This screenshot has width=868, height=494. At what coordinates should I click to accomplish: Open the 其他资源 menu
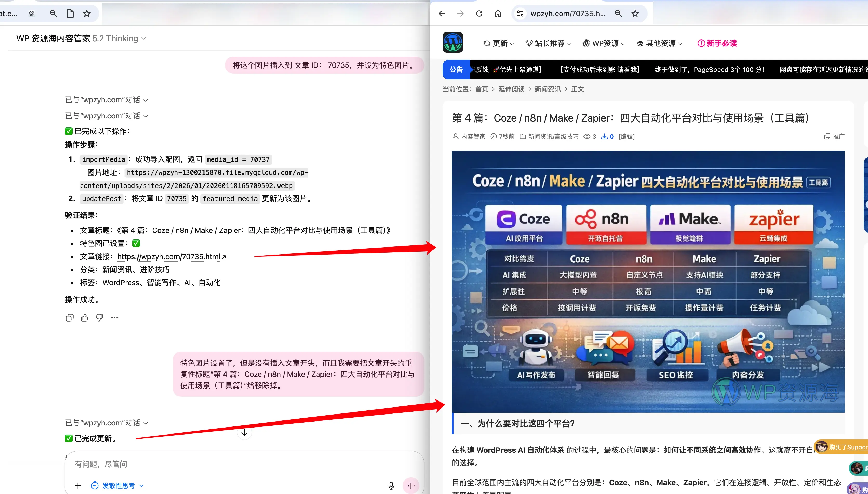coord(660,43)
